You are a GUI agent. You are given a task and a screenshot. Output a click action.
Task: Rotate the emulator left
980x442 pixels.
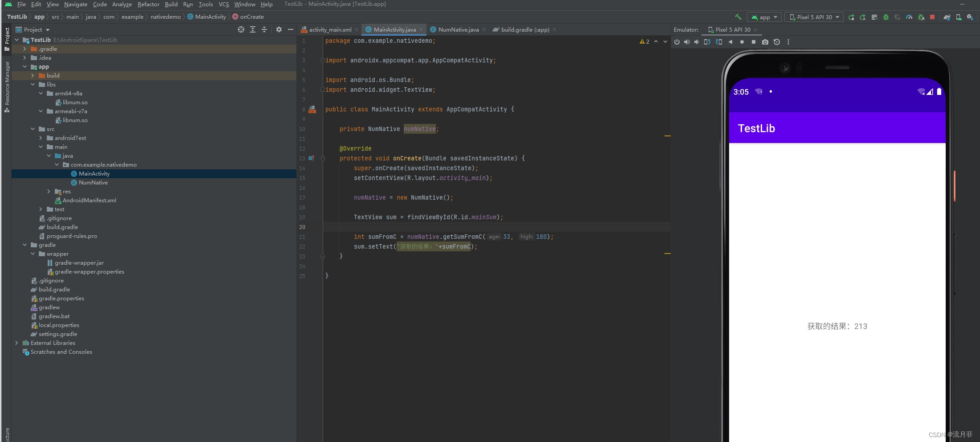707,42
